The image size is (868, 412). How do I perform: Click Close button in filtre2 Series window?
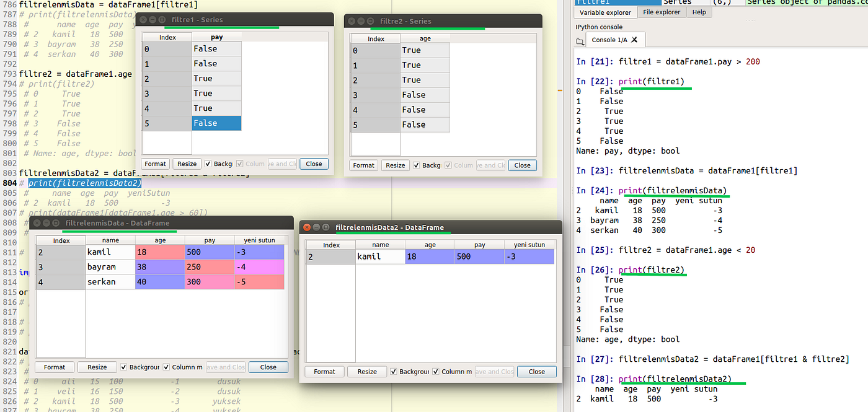523,165
